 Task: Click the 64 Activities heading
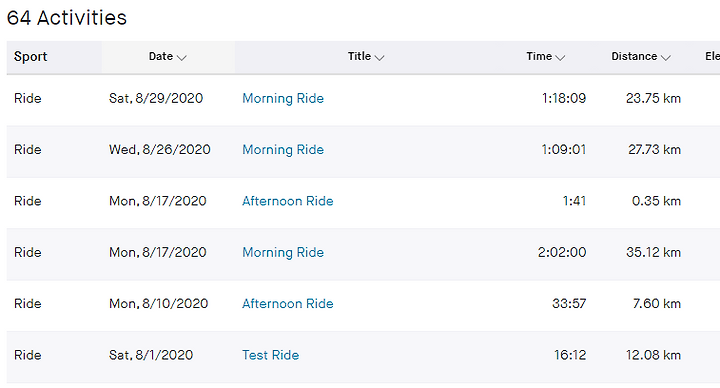pyautogui.click(x=67, y=18)
